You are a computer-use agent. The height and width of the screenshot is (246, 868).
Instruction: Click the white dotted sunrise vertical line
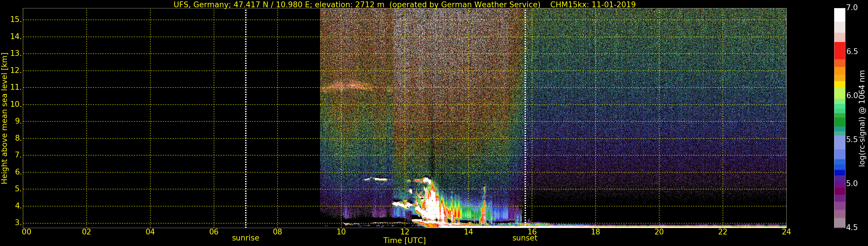pos(246,118)
